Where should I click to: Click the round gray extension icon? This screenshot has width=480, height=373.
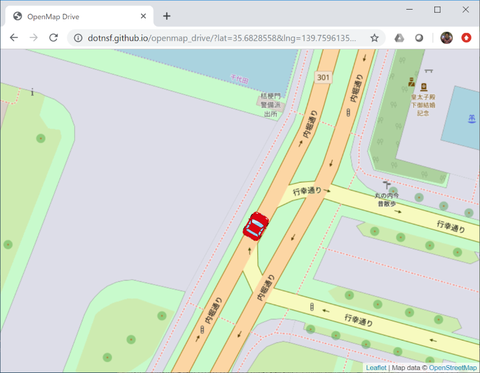419,38
